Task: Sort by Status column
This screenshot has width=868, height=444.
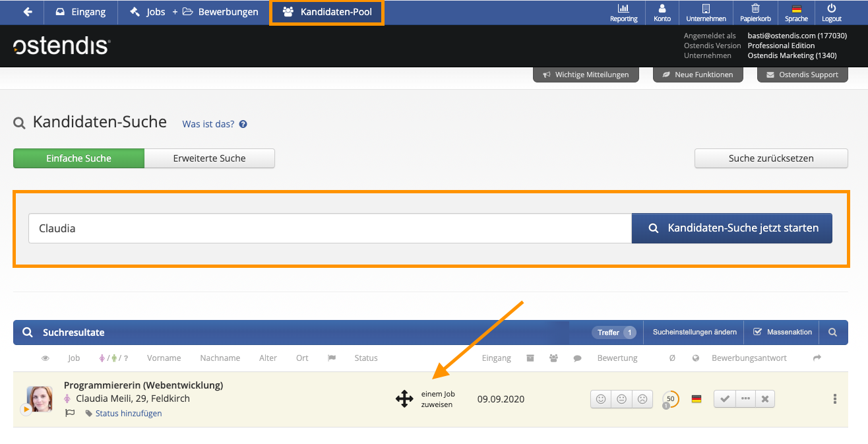Action: 366,358
